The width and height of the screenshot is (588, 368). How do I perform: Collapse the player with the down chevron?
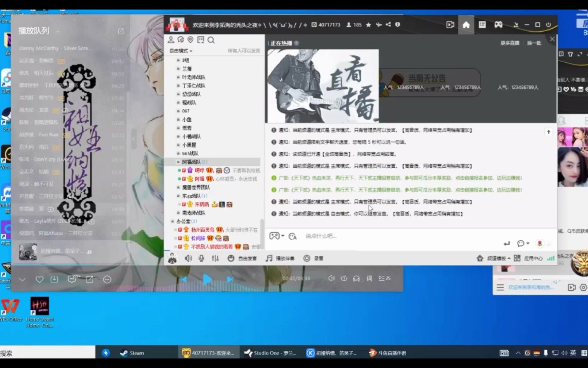[x=22, y=280]
